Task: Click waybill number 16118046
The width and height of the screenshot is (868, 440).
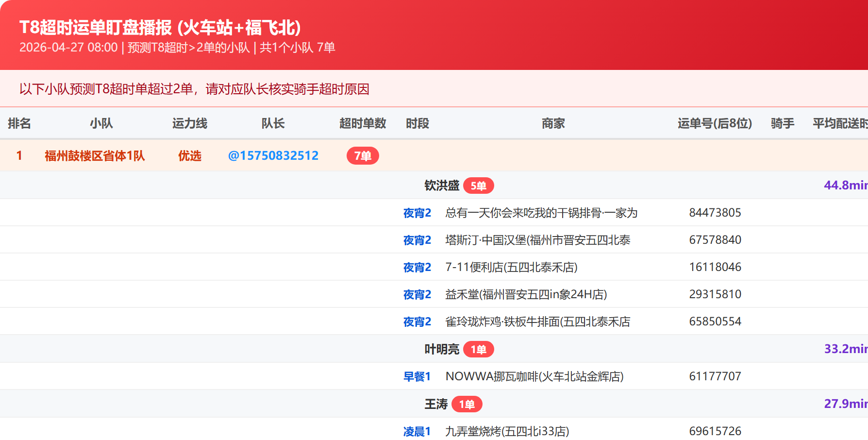Action: (715, 267)
